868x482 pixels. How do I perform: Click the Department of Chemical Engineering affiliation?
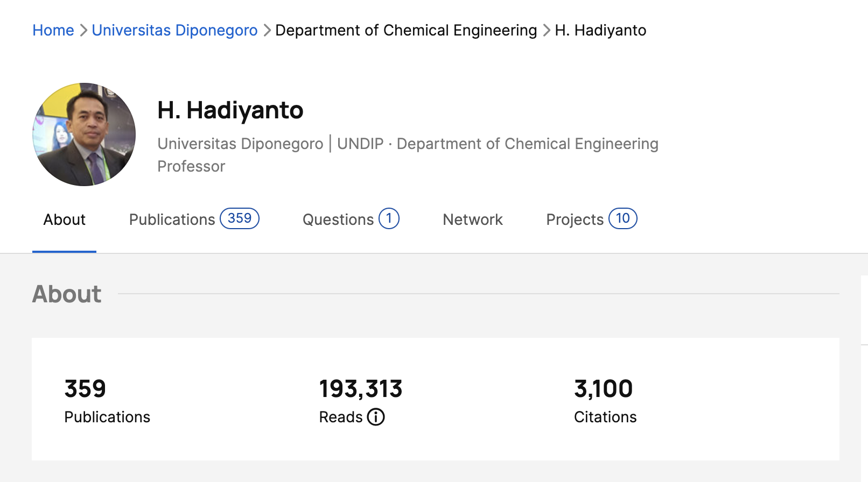[527, 144]
